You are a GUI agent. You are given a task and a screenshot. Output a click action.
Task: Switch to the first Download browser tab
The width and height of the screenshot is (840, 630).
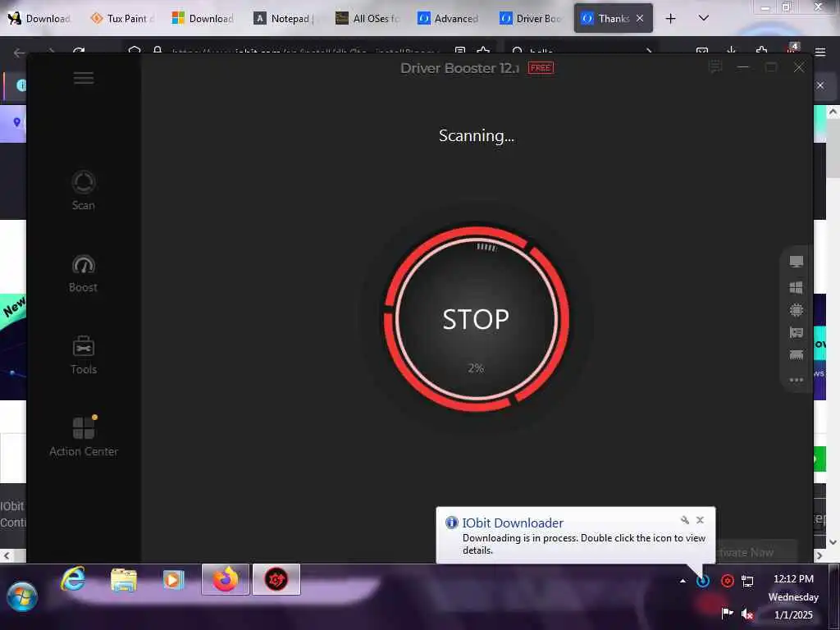click(39, 18)
